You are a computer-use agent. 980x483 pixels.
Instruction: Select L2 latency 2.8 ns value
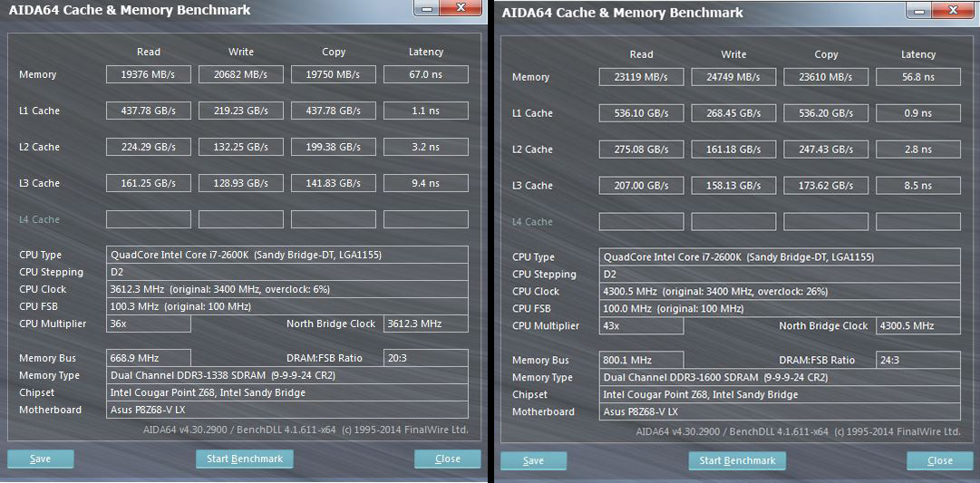(x=918, y=150)
